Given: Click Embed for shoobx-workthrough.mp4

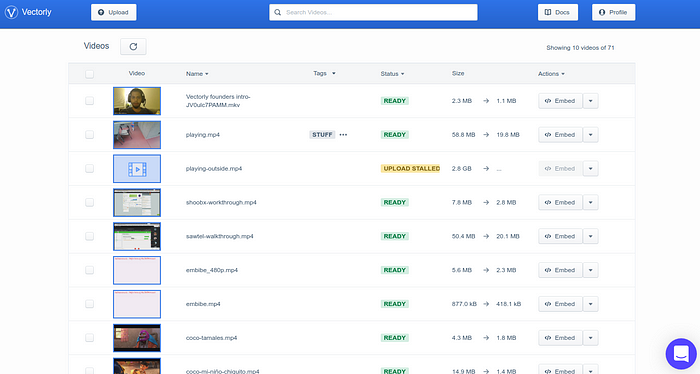Looking at the screenshot, I should coord(560,203).
